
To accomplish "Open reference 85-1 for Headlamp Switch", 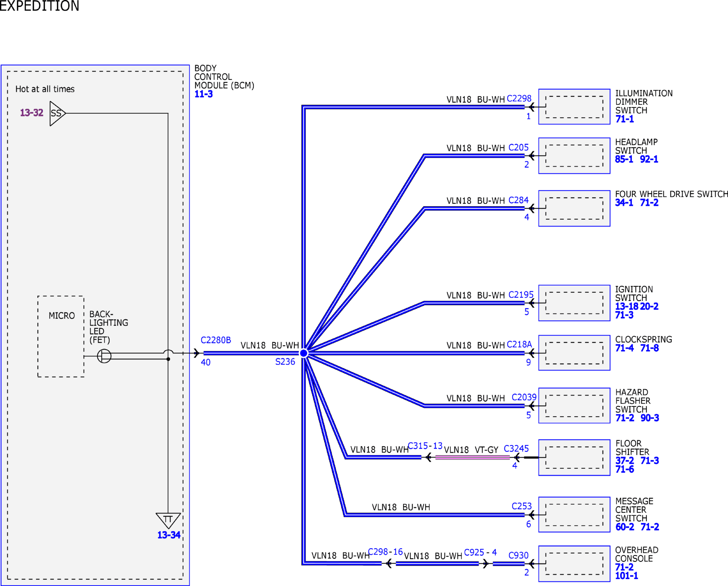I will pos(624,159).
